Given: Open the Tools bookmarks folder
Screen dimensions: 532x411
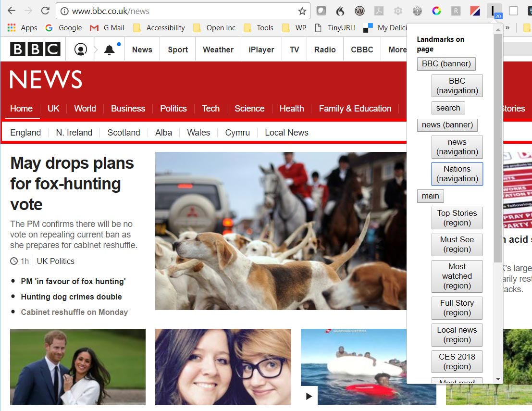Looking at the screenshot, I should click(x=259, y=28).
